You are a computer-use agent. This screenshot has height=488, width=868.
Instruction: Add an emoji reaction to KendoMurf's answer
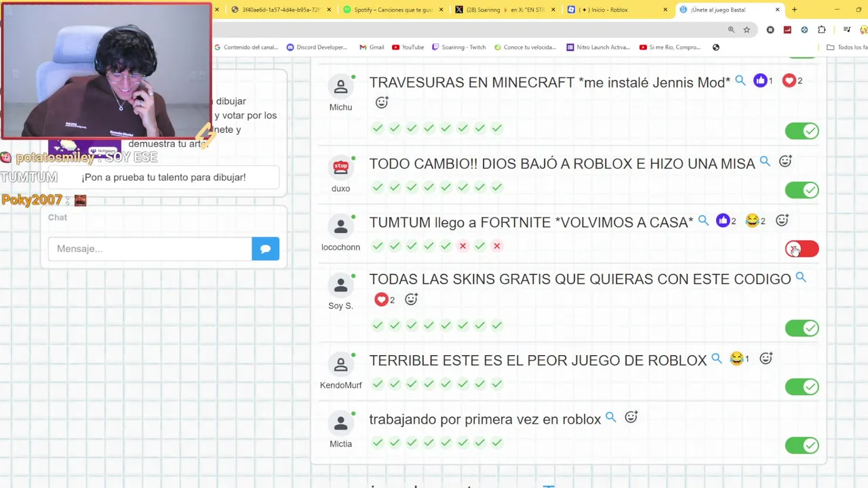766,358
